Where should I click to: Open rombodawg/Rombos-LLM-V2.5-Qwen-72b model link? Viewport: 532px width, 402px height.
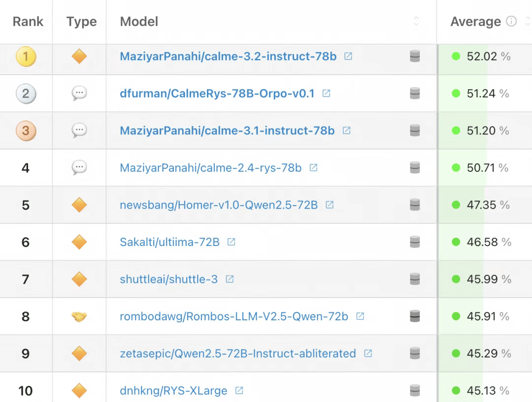[234, 316]
